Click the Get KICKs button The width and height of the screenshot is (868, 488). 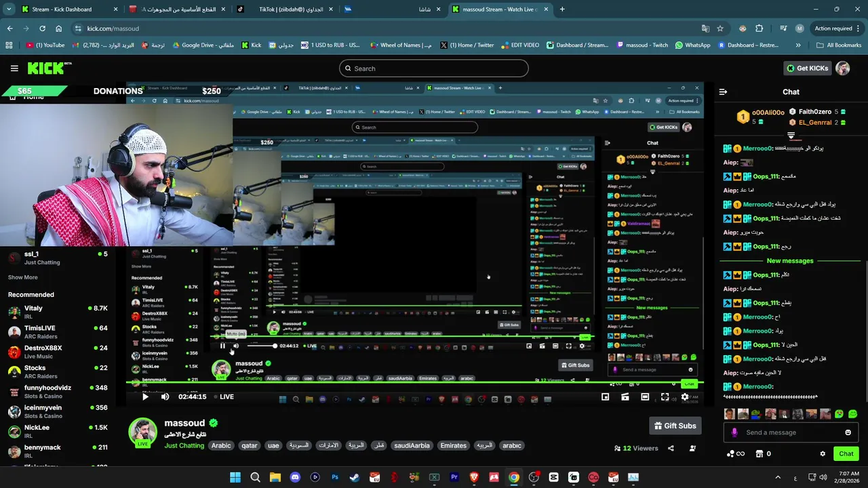pyautogui.click(x=807, y=68)
